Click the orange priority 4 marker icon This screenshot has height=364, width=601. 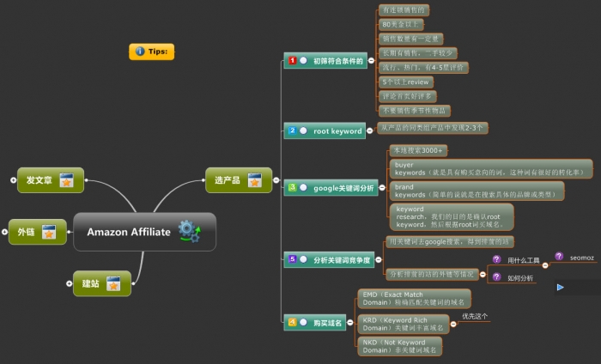coord(293,322)
